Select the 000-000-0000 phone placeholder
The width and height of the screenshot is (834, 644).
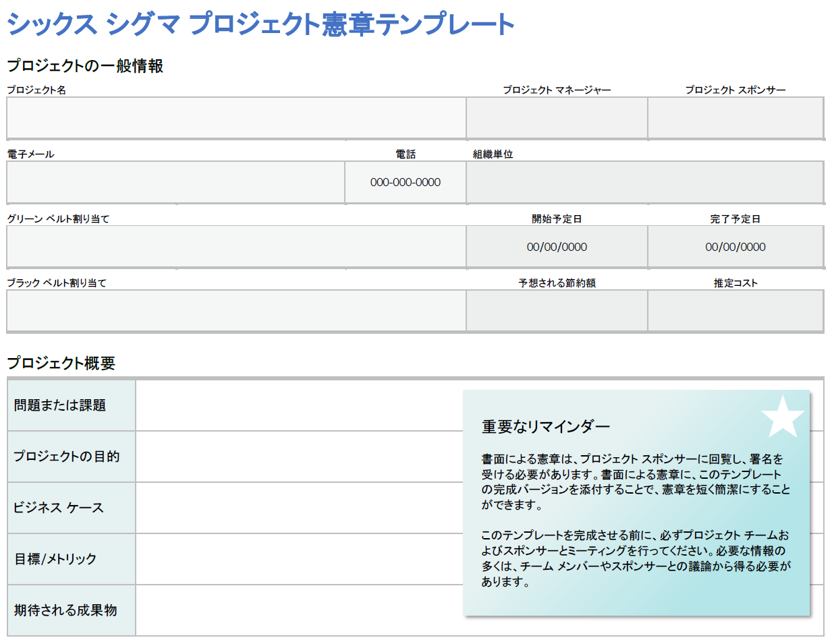pos(404,182)
